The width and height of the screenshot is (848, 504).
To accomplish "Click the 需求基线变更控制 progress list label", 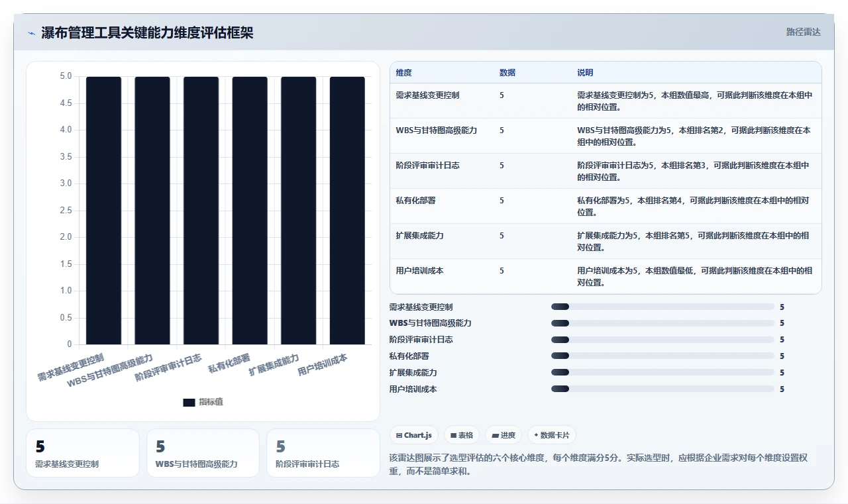I will coord(421,307).
